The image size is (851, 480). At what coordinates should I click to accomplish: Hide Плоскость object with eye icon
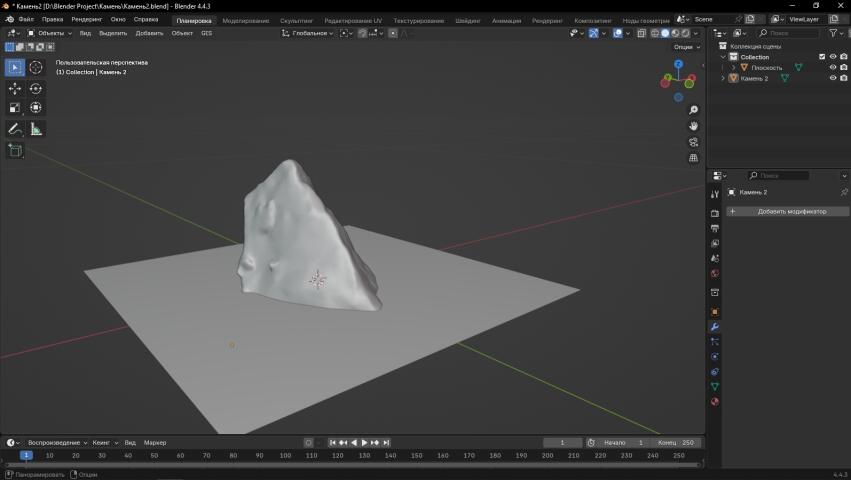(833, 67)
